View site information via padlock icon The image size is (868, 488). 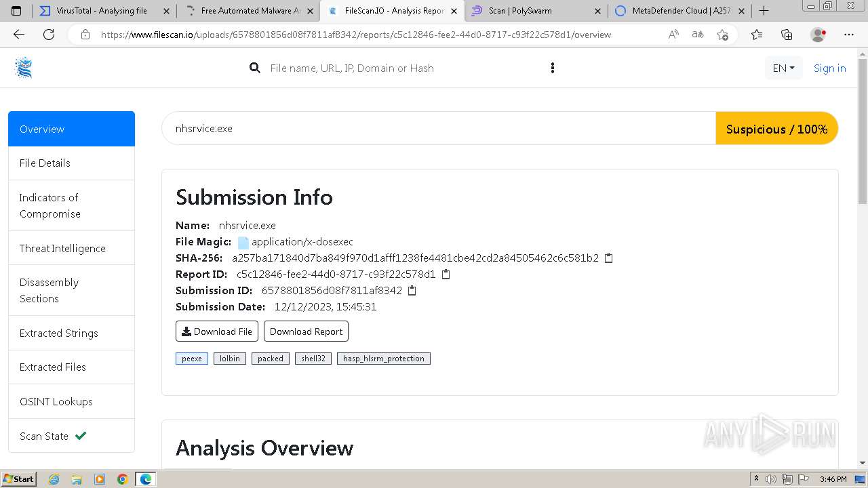pyautogui.click(x=85, y=35)
